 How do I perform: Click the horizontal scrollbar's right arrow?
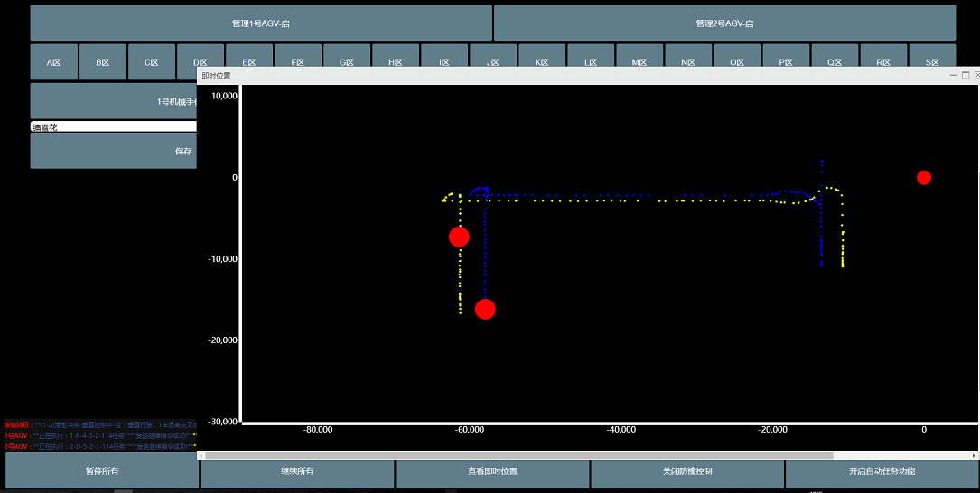point(975,456)
